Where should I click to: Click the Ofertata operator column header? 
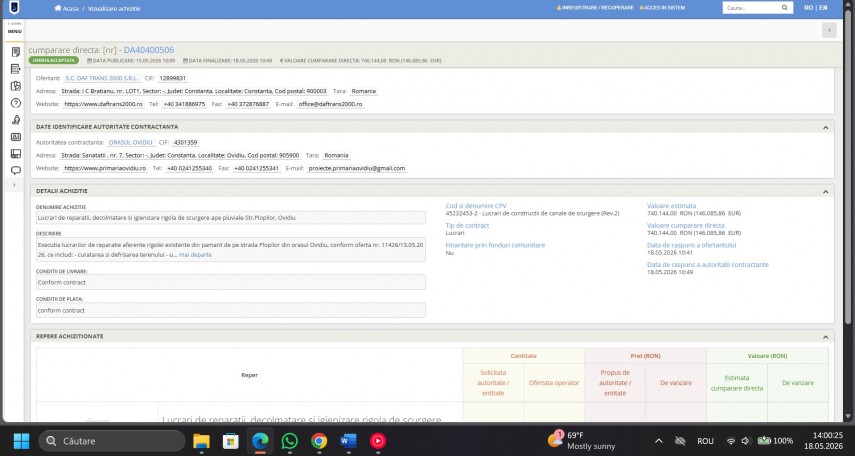pyautogui.click(x=553, y=383)
